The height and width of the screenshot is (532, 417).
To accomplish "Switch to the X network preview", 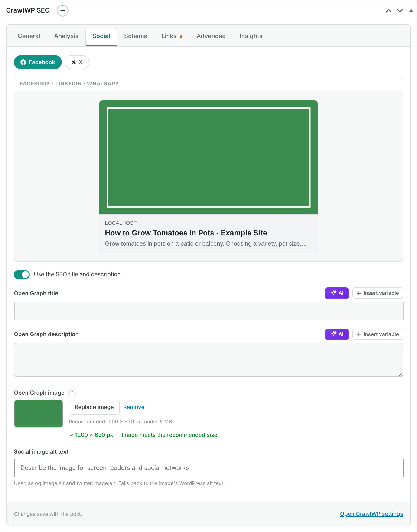I will pos(77,62).
